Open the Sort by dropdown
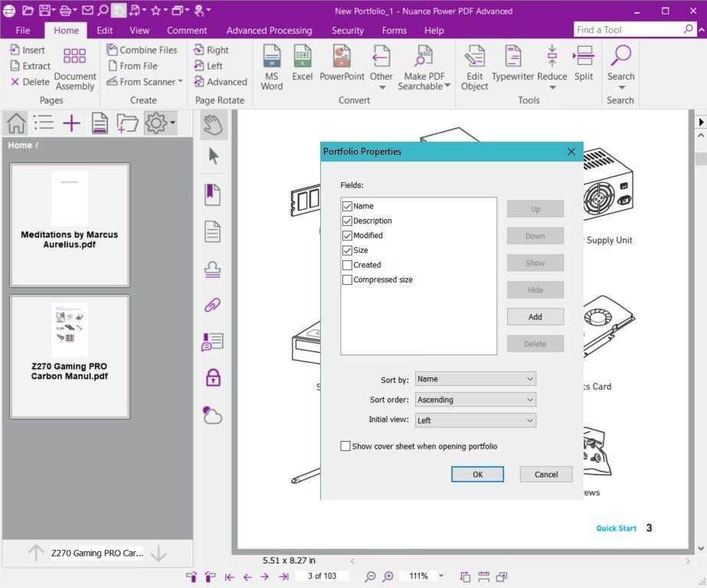Image resolution: width=707 pixels, height=588 pixels. (x=475, y=379)
